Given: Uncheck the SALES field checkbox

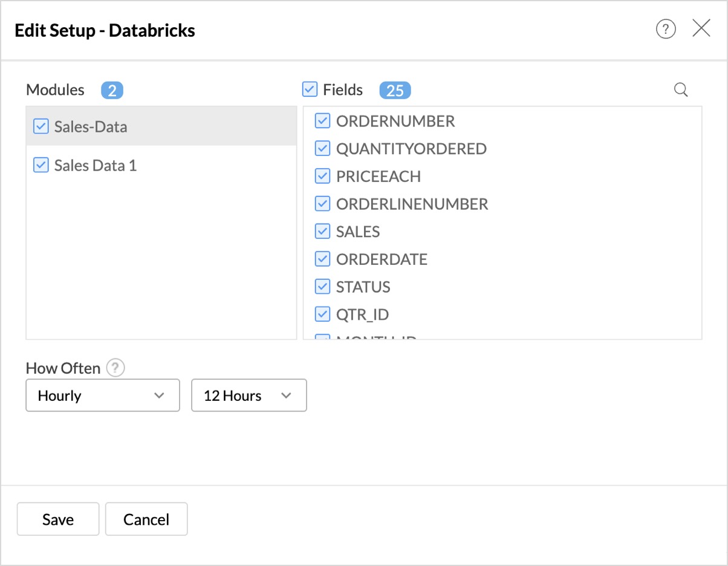Looking at the screenshot, I should (322, 232).
